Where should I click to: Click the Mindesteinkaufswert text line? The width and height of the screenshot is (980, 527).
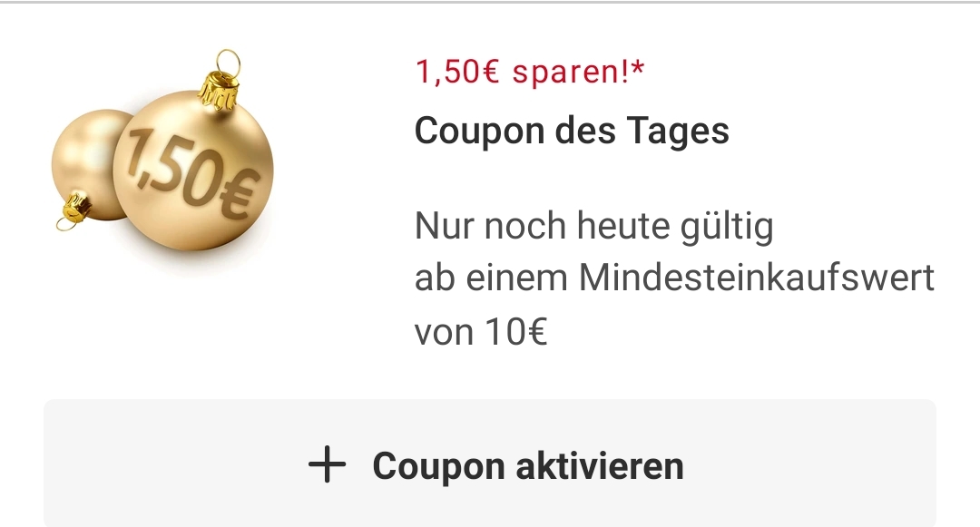[x=674, y=278]
